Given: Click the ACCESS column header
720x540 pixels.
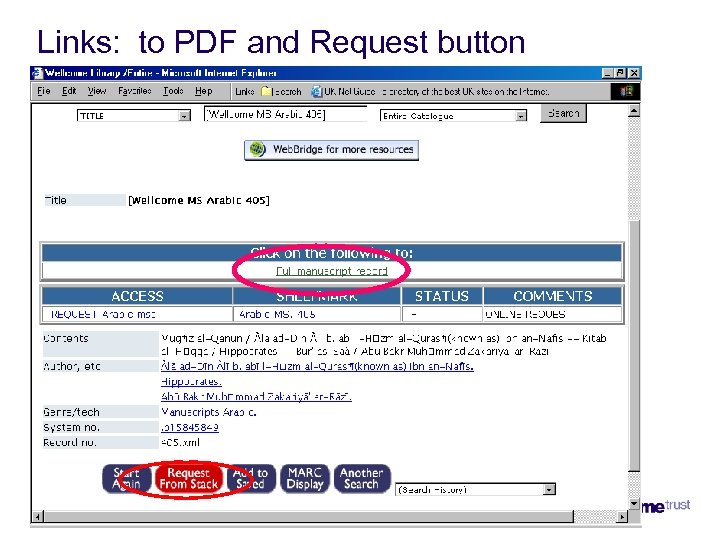Looking at the screenshot, I should tap(137, 296).
